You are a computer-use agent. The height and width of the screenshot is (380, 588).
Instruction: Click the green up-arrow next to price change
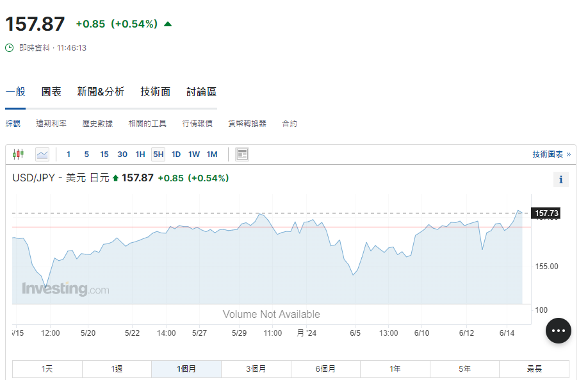(168, 24)
